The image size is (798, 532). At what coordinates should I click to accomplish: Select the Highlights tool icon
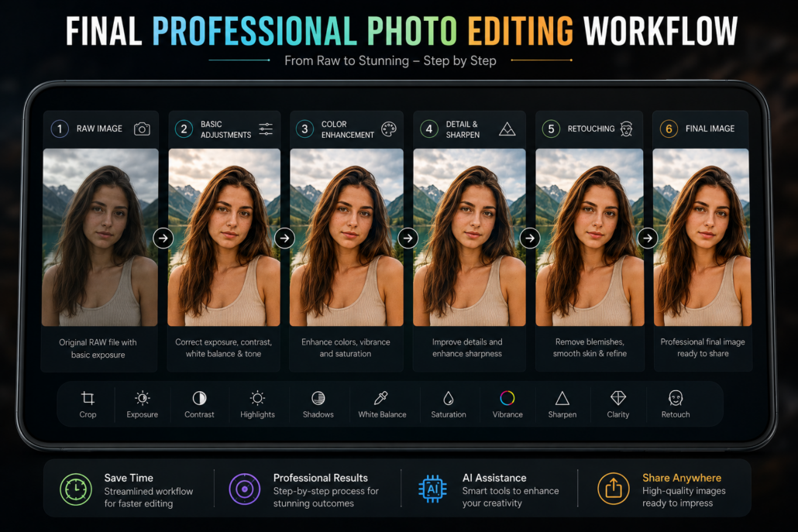tap(257, 398)
